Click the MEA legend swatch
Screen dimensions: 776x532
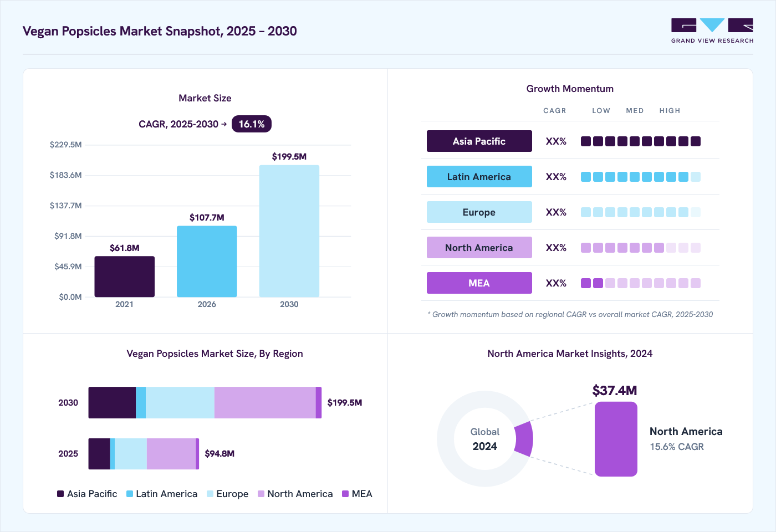345,494
